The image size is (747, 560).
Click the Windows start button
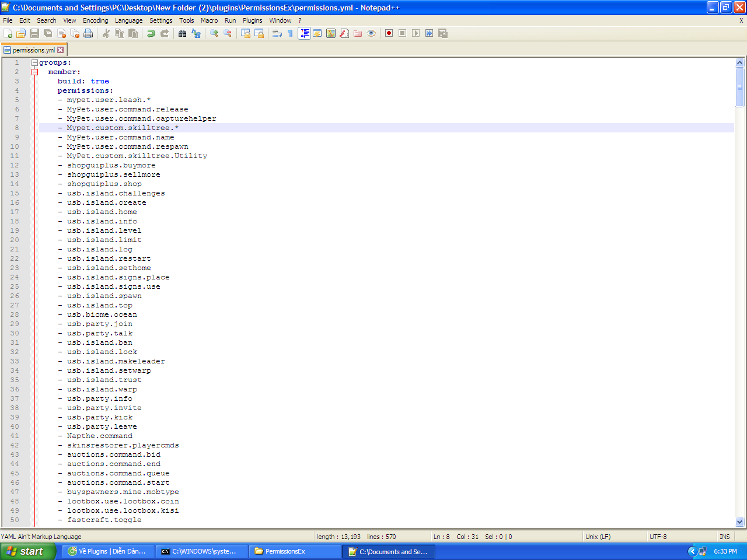tap(28, 551)
